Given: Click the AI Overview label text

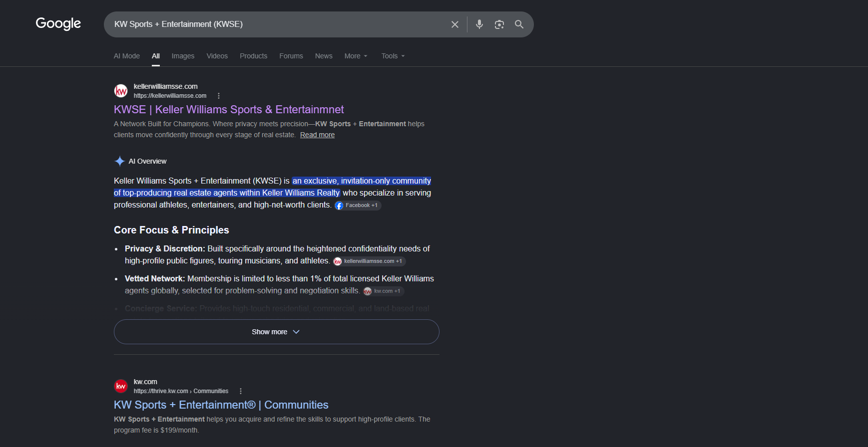Looking at the screenshot, I should [x=147, y=161].
